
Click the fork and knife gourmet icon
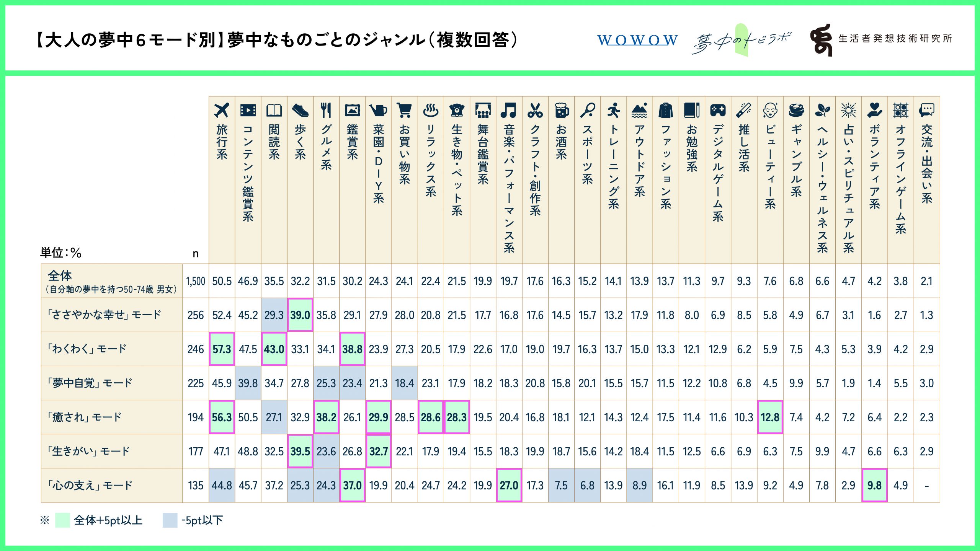click(326, 110)
